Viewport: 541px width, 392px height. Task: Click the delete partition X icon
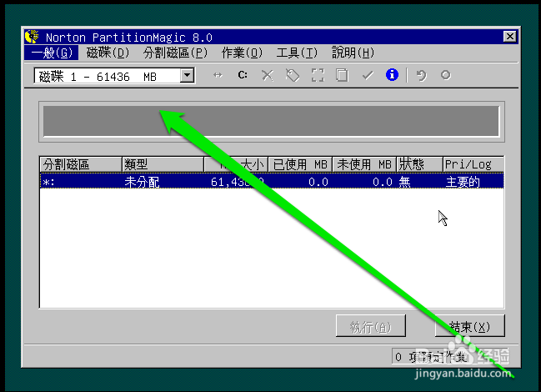click(x=268, y=75)
